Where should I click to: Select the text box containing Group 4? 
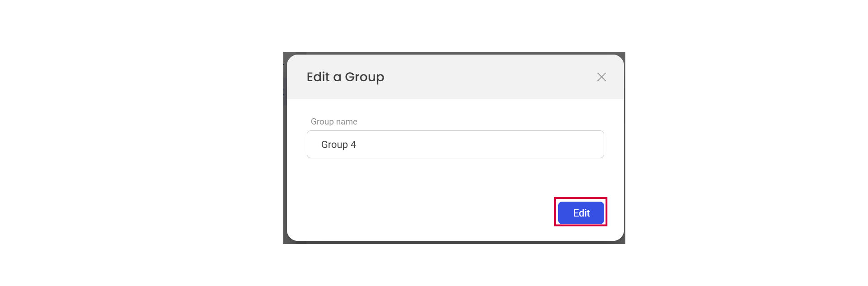[x=455, y=144]
